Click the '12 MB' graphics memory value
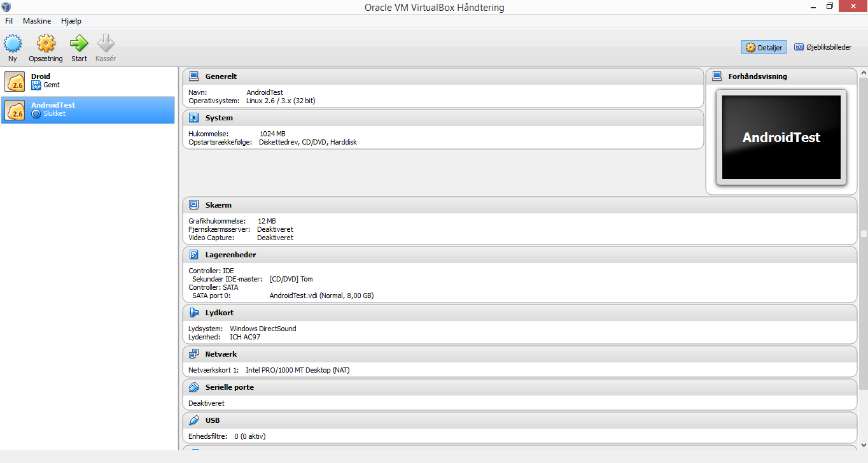This screenshot has width=868, height=463. (267, 221)
